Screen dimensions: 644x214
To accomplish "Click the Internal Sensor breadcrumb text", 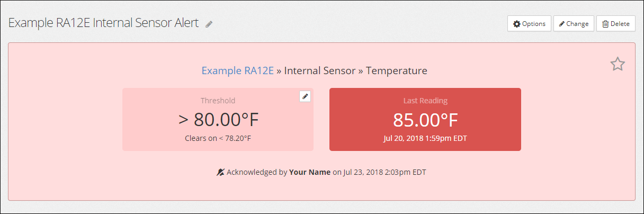I will 320,70.
